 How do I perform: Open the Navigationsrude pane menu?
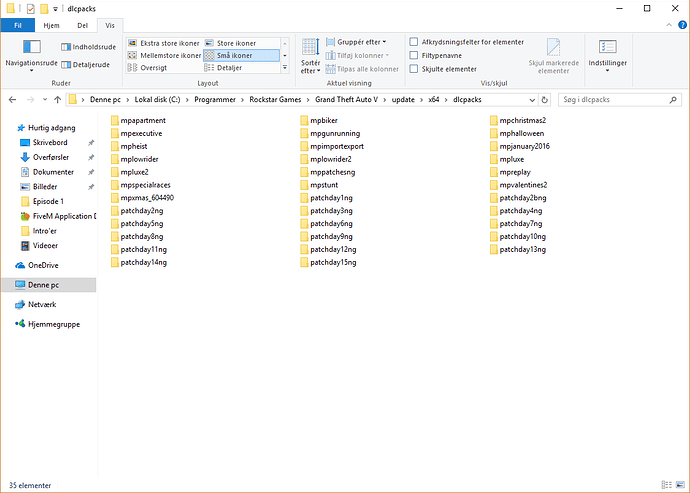pos(31,56)
